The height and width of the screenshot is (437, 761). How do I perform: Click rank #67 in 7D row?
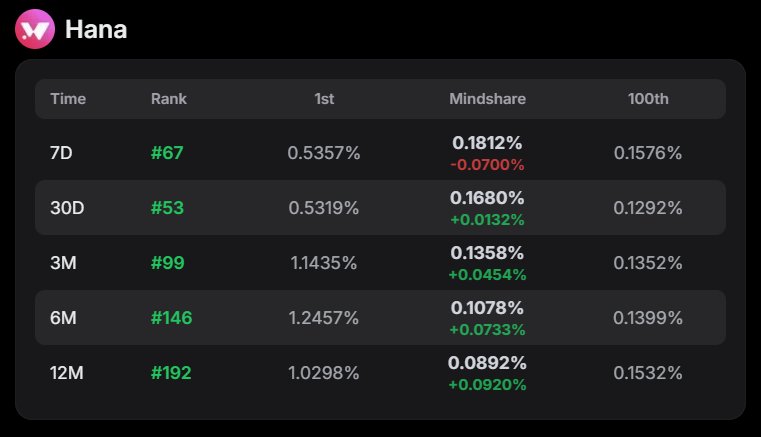pos(167,153)
